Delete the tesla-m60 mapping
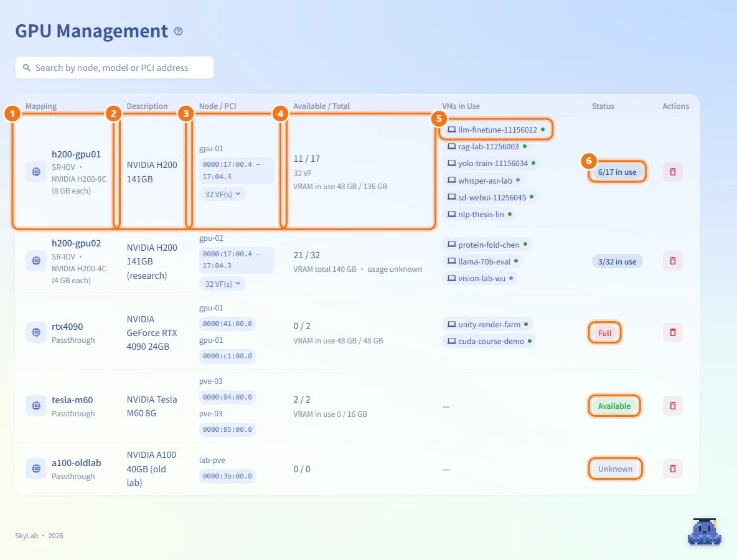Viewport: 737px width, 560px height. 673,406
